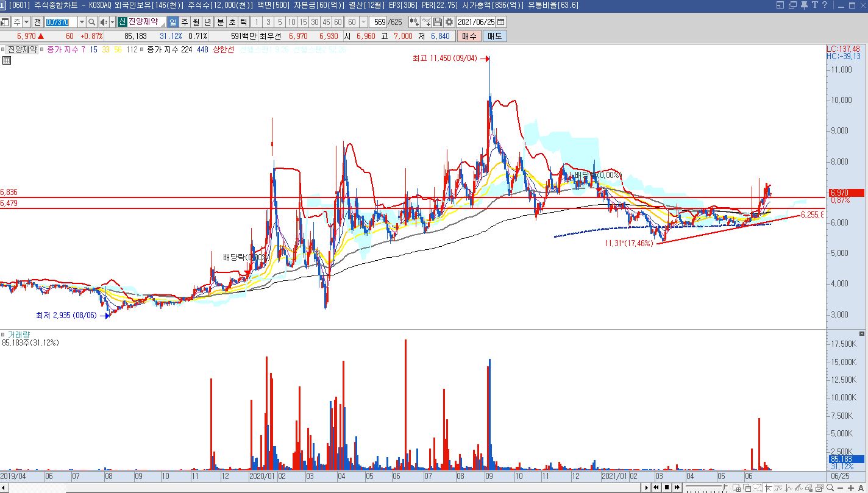The height and width of the screenshot is (493, 868).
Task: Click the expand icon in volume panel corner
Action: click(x=862, y=334)
